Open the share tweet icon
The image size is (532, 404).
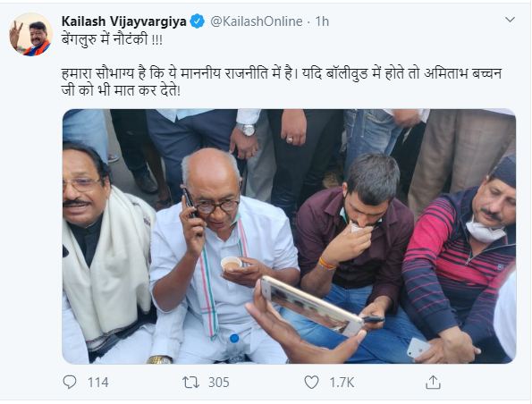(433, 383)
